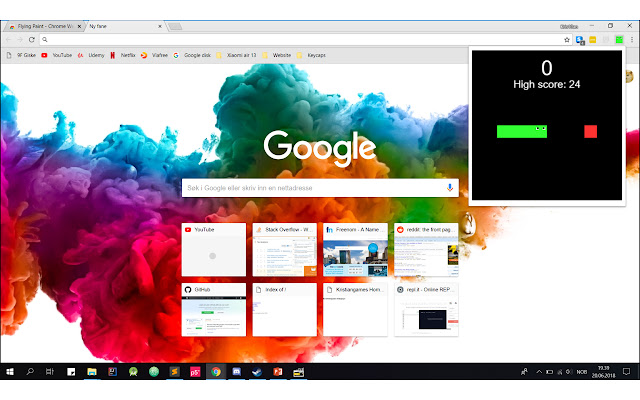Show hidden system tray icons
Screen dimensions: 640x400
539,372
